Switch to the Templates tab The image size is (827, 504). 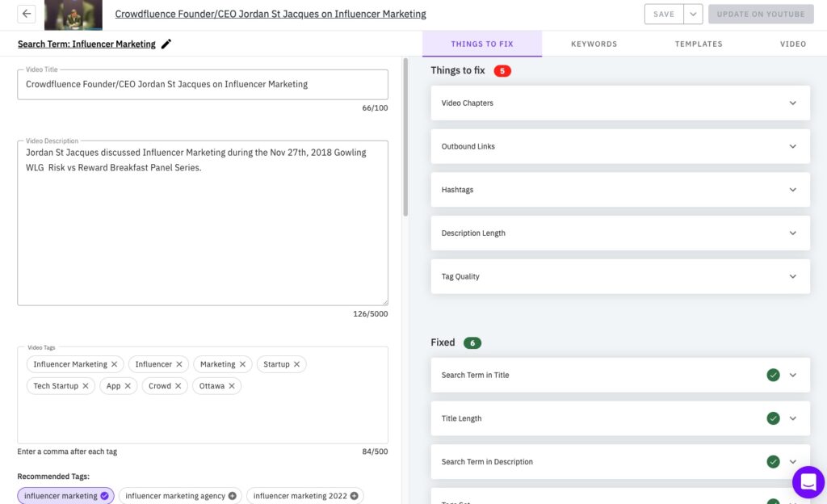tap(699, 44)
